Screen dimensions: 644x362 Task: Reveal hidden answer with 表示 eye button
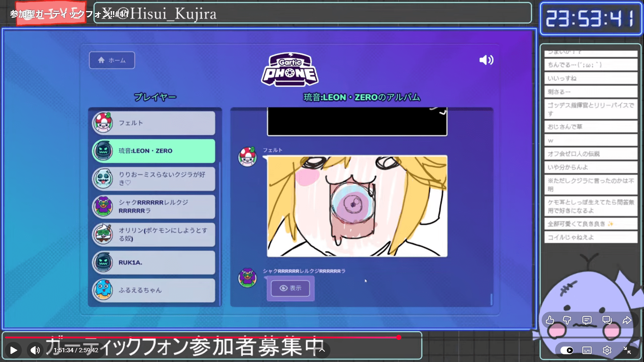click(290, 288)
